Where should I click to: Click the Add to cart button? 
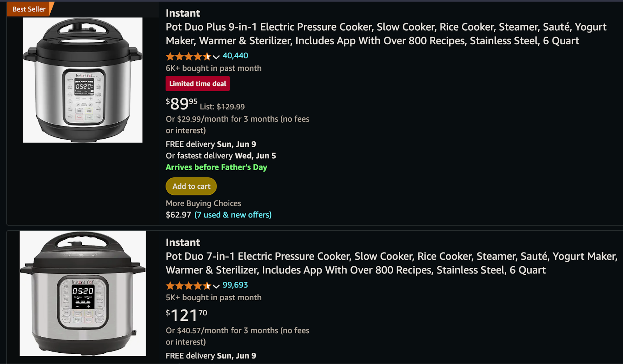point(191,186)
